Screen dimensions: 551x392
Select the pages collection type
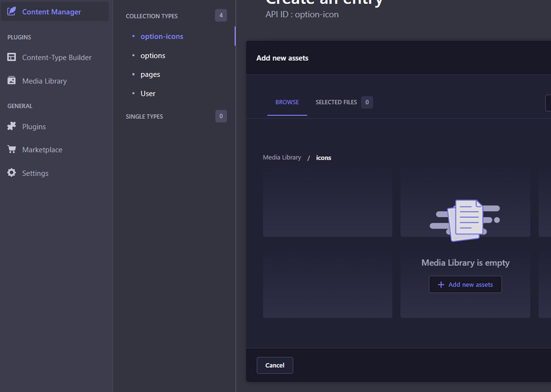tap(150, 74)
